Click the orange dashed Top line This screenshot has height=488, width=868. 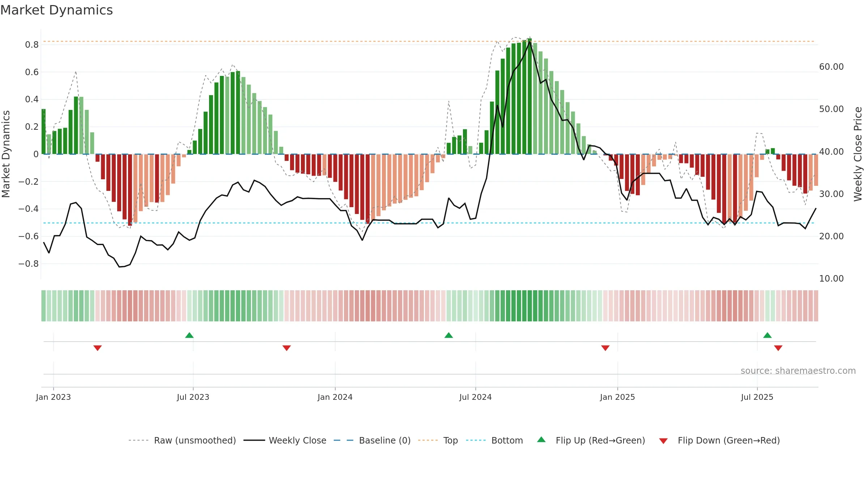[429, 42]
